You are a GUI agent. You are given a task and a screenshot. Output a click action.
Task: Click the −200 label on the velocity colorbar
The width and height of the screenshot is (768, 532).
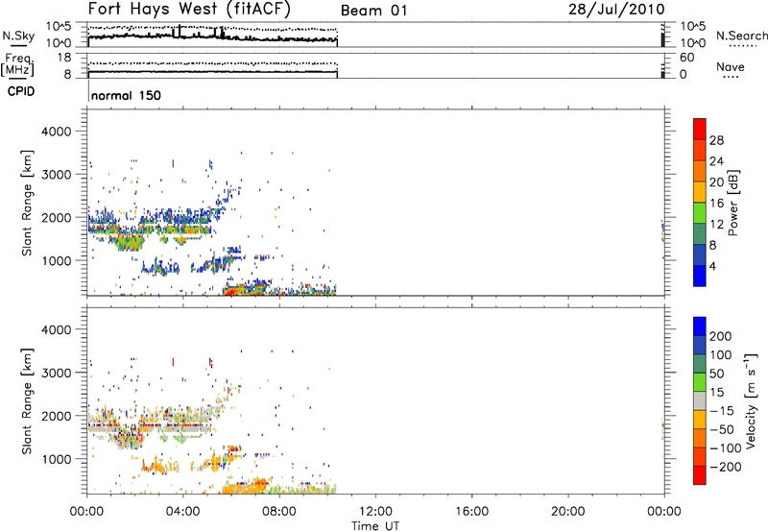[726, 467]
